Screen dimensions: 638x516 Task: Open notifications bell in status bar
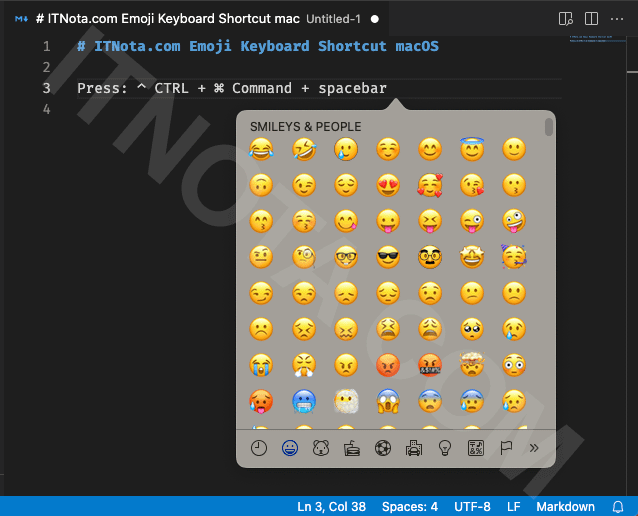point(618,506)
